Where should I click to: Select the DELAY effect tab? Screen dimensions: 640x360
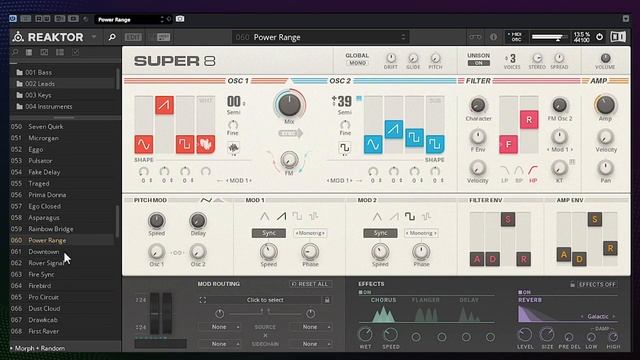point(469,300)
